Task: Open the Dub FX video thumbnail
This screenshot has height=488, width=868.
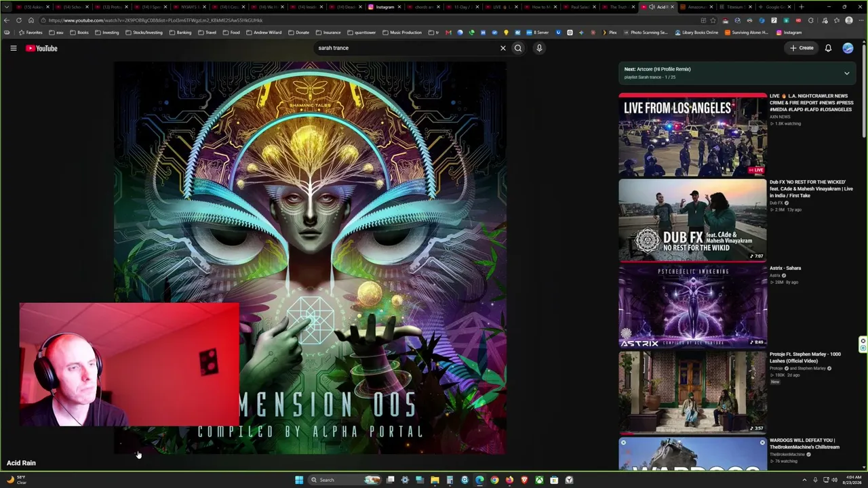Action: click(x=692, y=220)
